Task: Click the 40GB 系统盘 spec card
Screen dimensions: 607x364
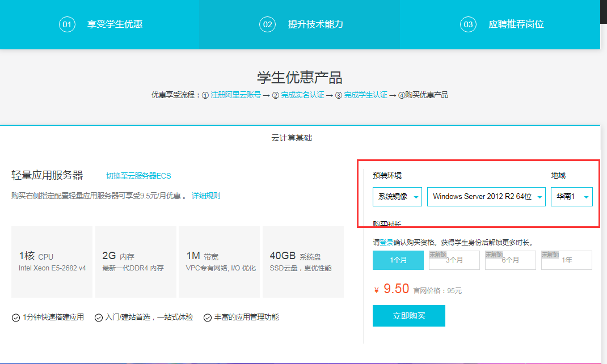Action: coord(303,262)
